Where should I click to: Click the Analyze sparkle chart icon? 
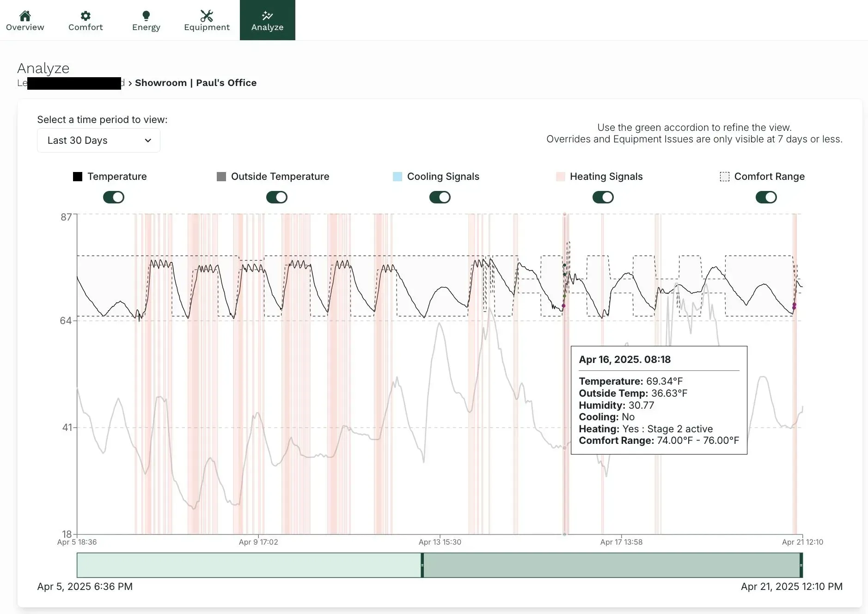[x=267, y=16]
